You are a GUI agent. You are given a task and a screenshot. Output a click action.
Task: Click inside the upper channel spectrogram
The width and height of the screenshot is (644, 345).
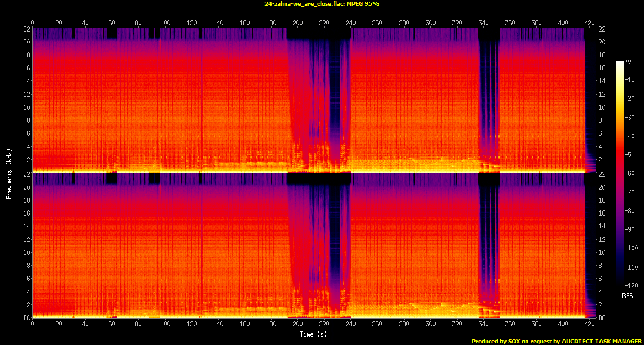point(314,100)
